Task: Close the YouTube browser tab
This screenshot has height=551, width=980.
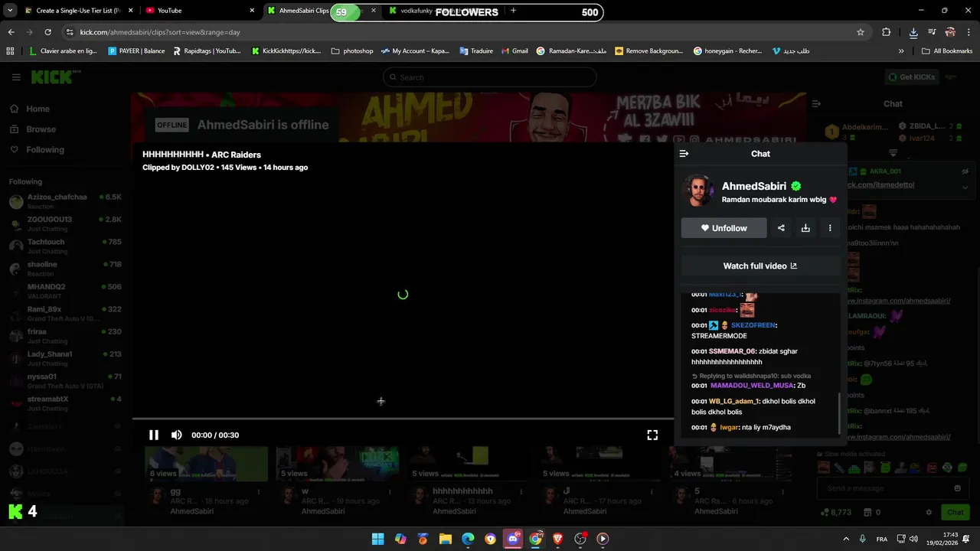Action: [252, 11]
